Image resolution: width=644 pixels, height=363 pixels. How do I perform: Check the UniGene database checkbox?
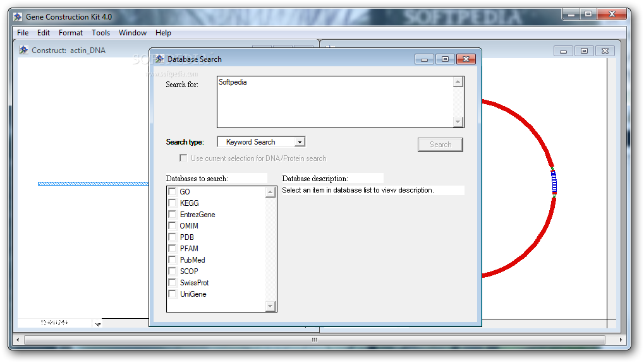coord(172,294)
